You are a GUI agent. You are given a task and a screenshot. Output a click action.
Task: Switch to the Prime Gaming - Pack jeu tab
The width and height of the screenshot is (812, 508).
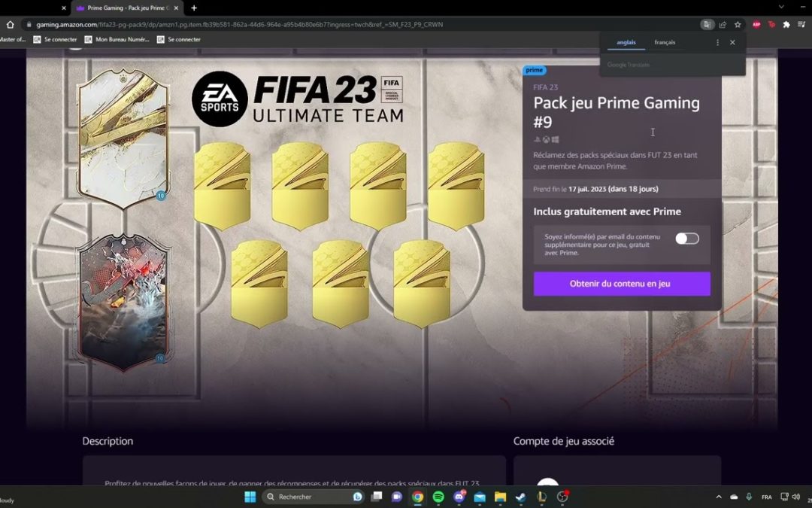click(x=127, y=8)
